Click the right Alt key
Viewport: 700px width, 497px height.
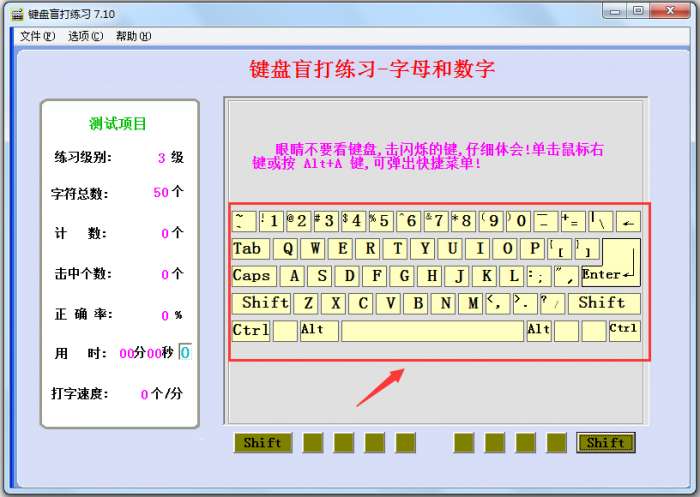click(539, 331)
